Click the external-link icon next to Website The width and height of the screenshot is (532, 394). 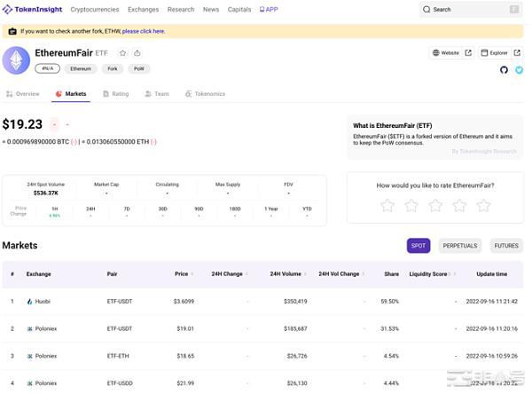coord(468,52)
